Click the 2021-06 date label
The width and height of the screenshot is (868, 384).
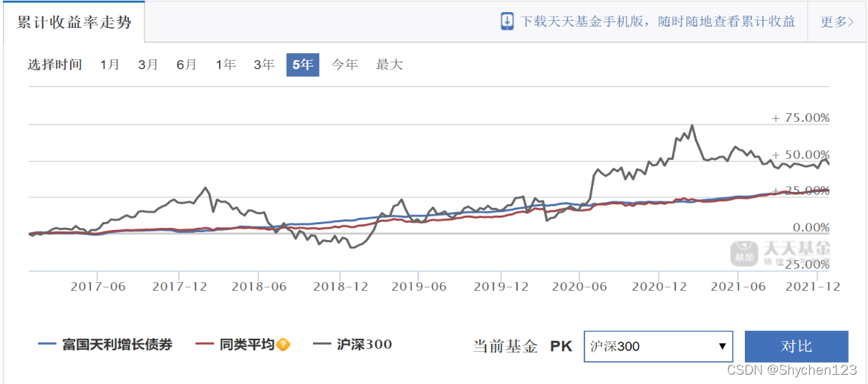(x=738, y=286)
